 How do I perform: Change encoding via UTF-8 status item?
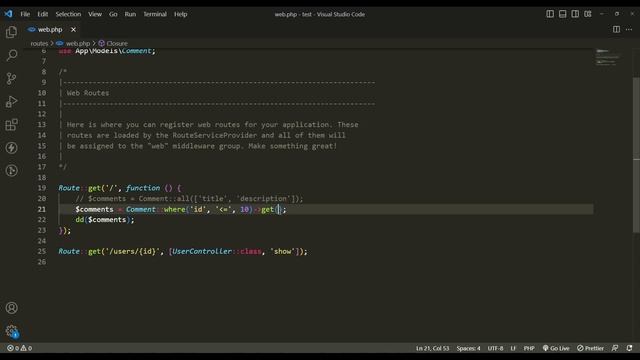pyautogui.click(x=495, y=348)
